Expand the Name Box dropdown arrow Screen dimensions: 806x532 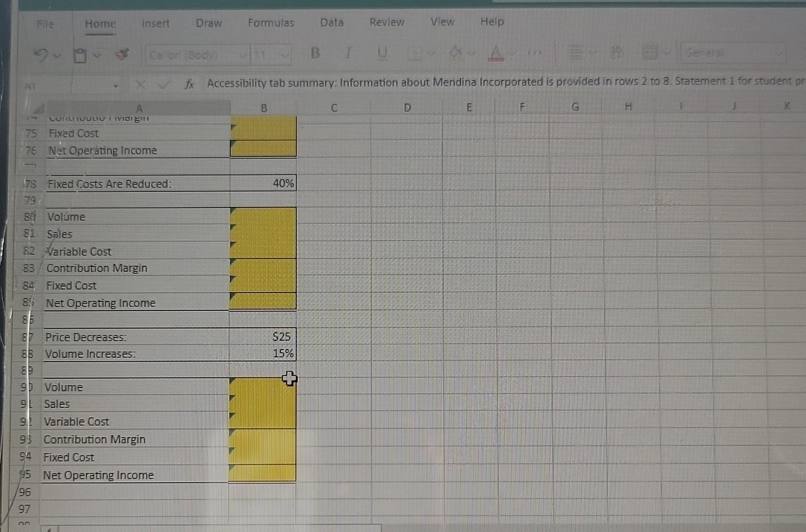pyautogui.click(x=116, y=86)
